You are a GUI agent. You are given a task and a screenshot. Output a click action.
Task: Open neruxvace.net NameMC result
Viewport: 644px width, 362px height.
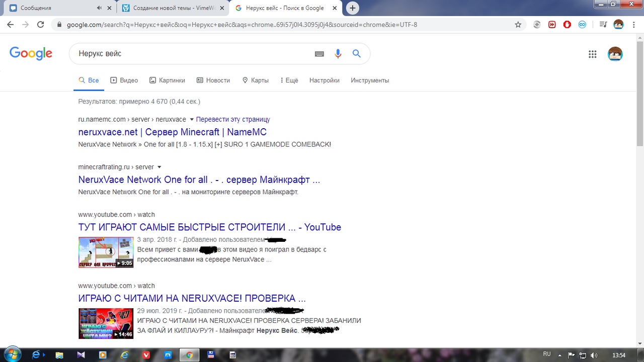(x=173, y=132)
